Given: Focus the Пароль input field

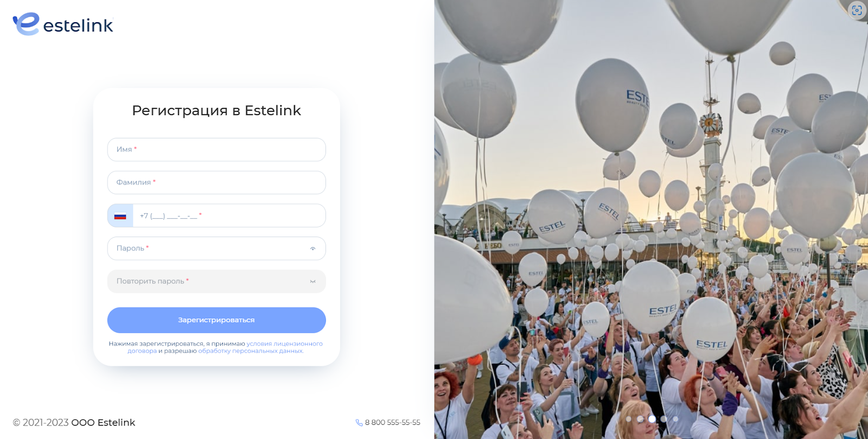Looking at the screenshot, I should (x=216, y=249).
